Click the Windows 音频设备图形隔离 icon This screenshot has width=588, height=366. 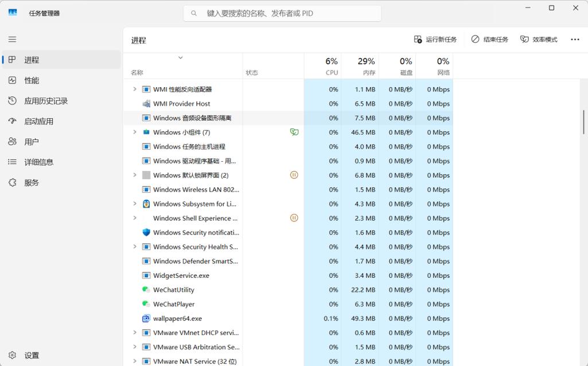146,118
